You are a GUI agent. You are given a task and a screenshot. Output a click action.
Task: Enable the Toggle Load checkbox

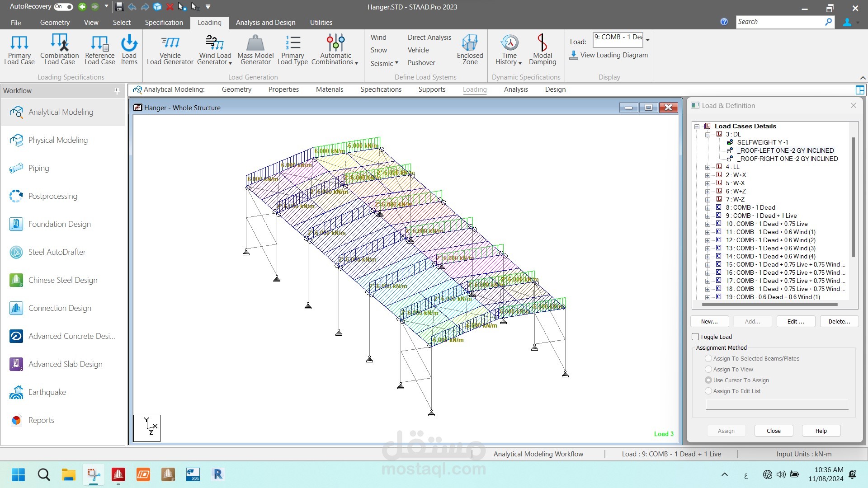point(695,337)
